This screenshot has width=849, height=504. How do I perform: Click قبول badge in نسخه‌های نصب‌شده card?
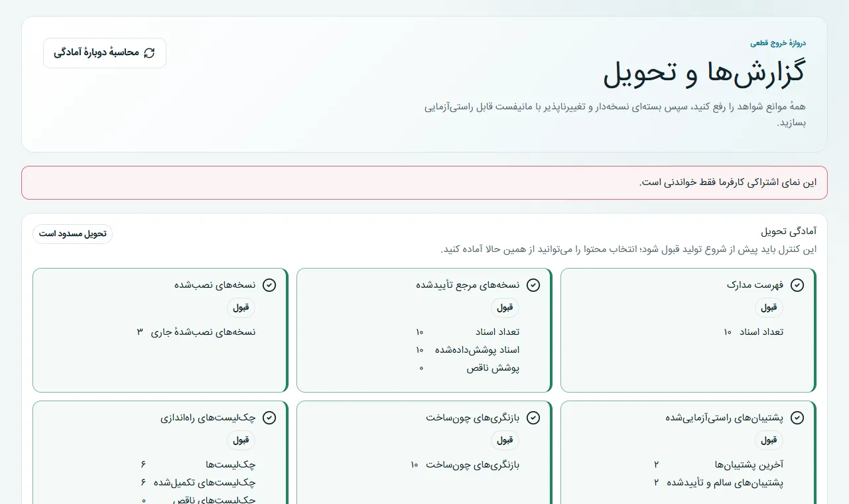[x=241, y=308]
